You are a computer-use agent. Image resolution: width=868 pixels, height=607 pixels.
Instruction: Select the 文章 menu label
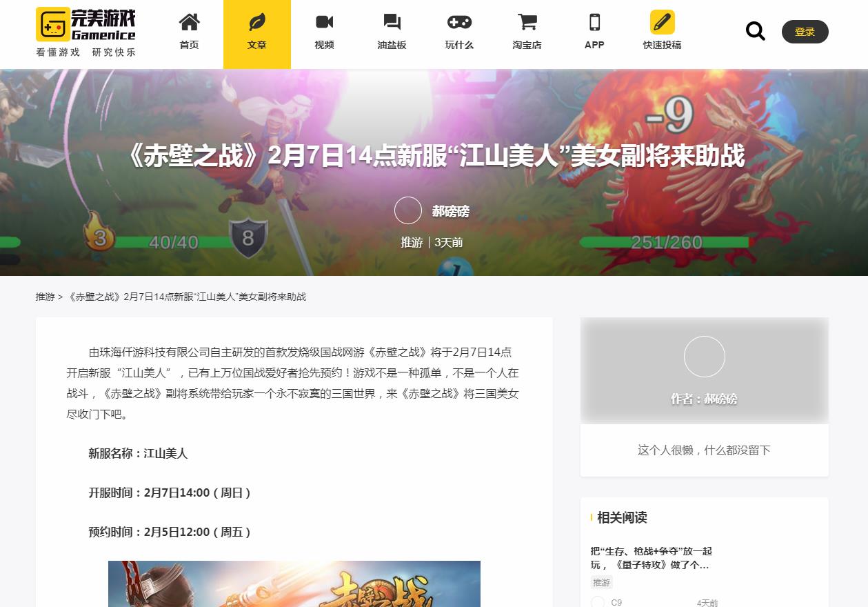257,45
